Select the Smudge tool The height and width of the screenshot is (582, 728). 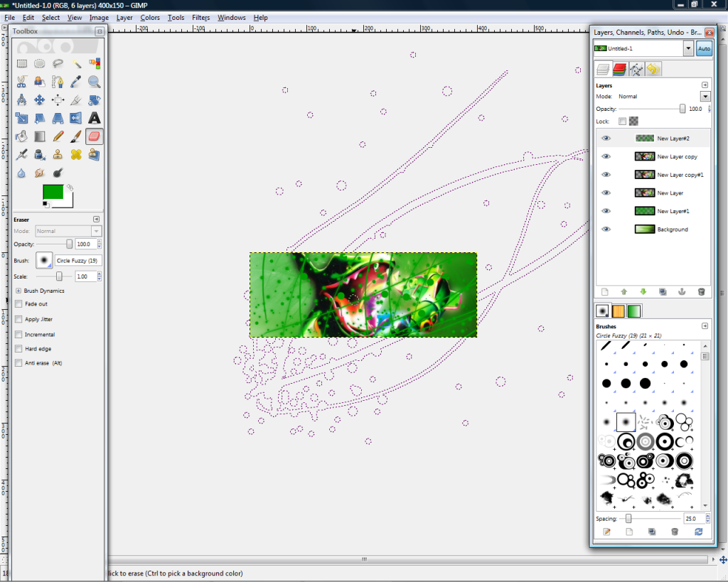tap(40, 173)
